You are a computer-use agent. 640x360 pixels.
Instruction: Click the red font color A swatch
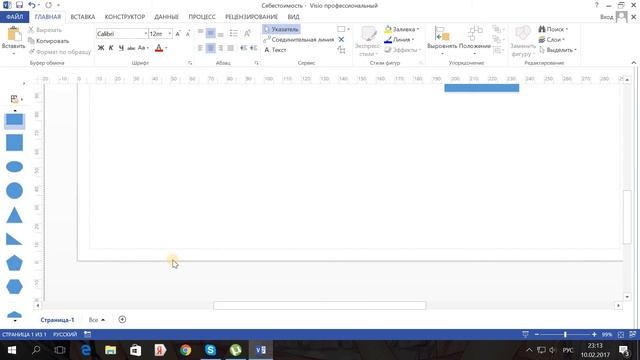coord(159,48)
